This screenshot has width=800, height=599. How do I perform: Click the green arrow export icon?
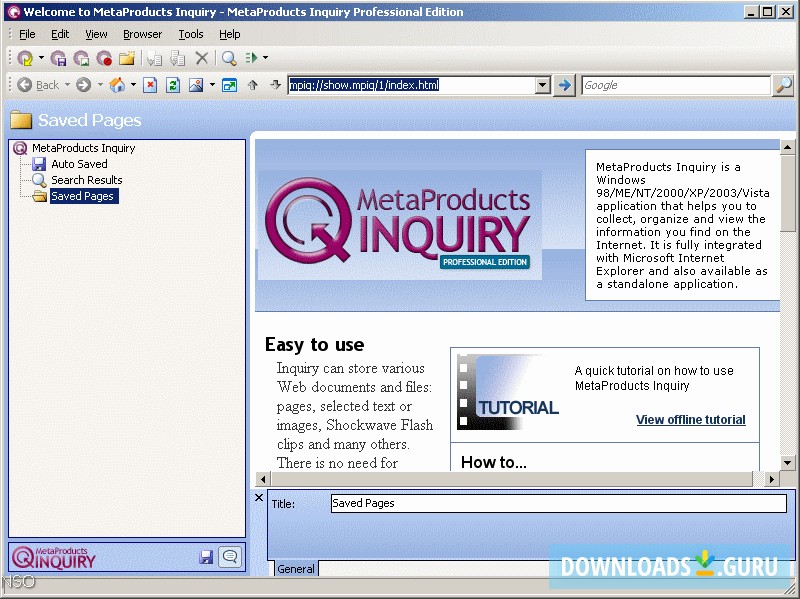click(252, 58)
